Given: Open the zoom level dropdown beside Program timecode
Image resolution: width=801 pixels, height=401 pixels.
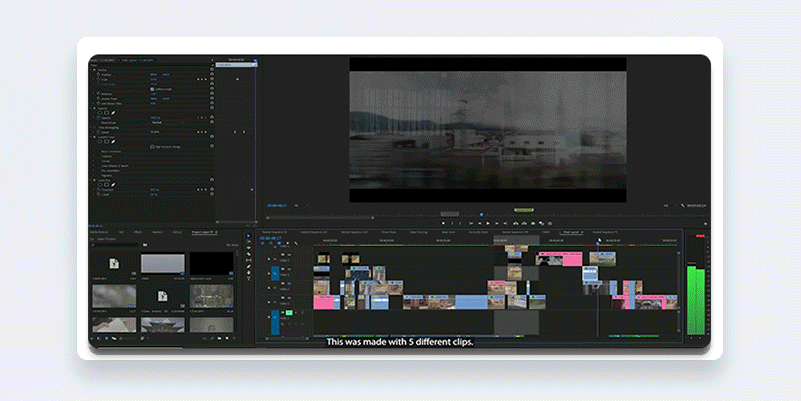Looking at the screenshot, I should [x=299, y=205].
